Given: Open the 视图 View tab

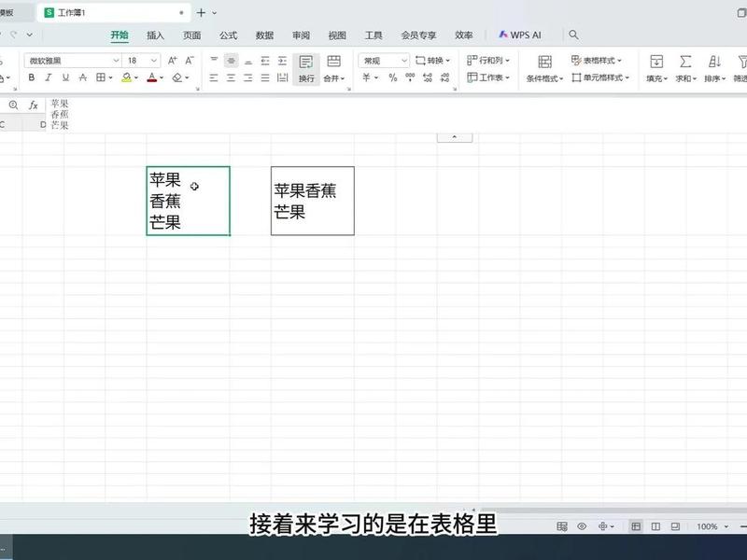Looking at the screenshot, I should pyautogui.click(x=337, y=35).
